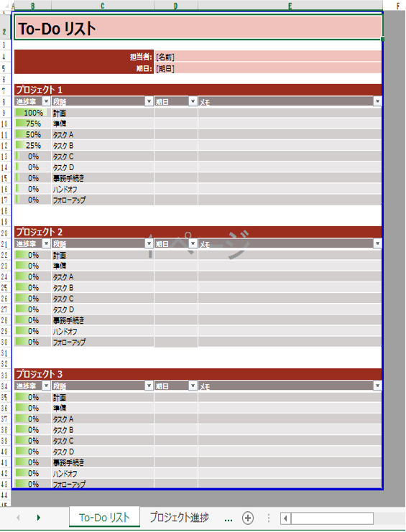Screen dimensions: 406x532
Task: Select the 100% progress bar cell
Action: pos(32,113)
